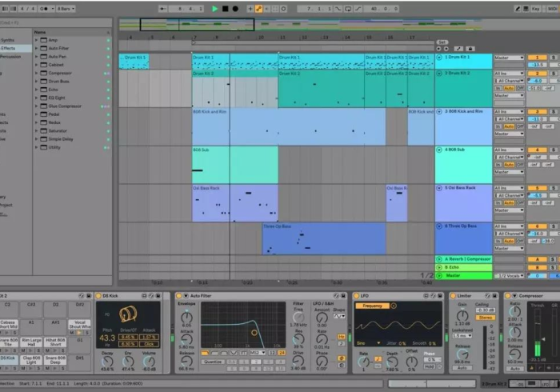Fold the 3 808 Kick and Rim track
560x392 pixels.
tap(439, 112)
